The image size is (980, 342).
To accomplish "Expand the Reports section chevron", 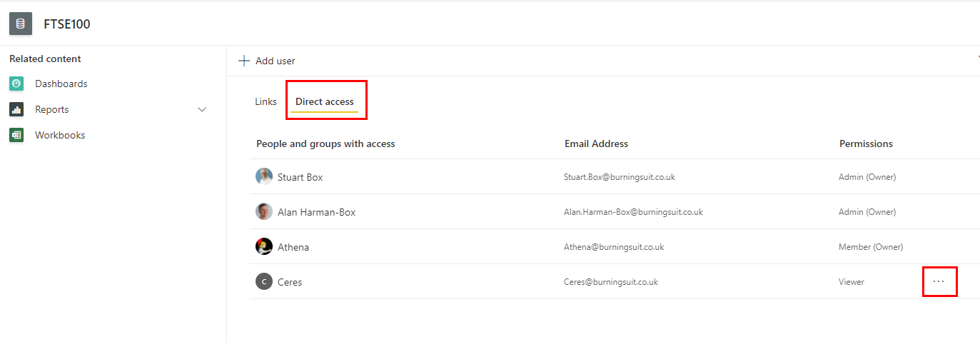I will tap(202, 109).
